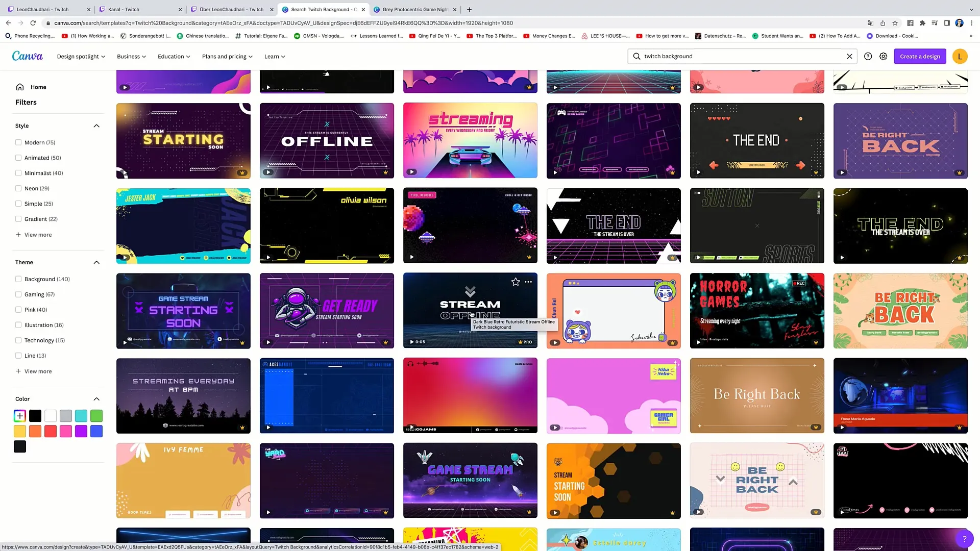980x551 pixels.
Task: Open the three-dot menu on Stream Offline template
Action: [528, 282]
